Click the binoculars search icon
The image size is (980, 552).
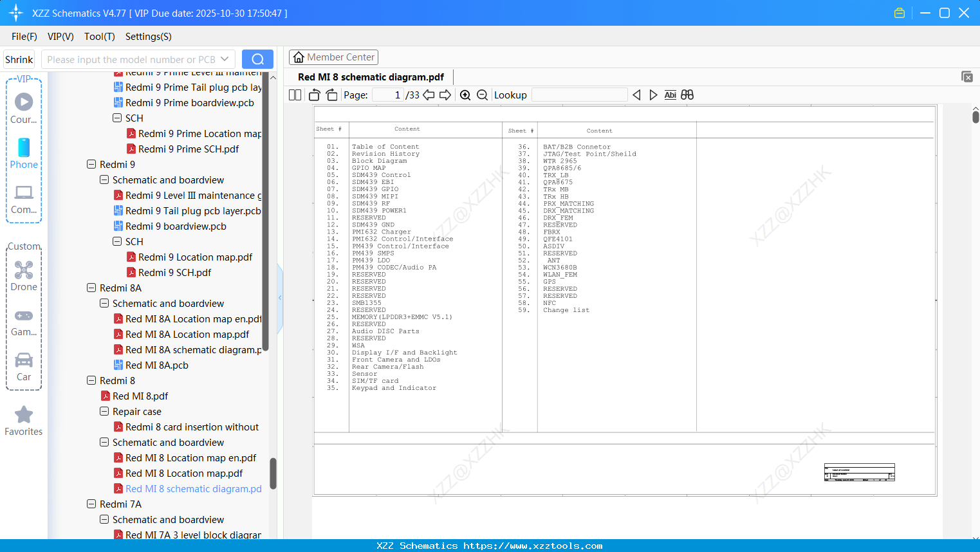tap(687, 95)
